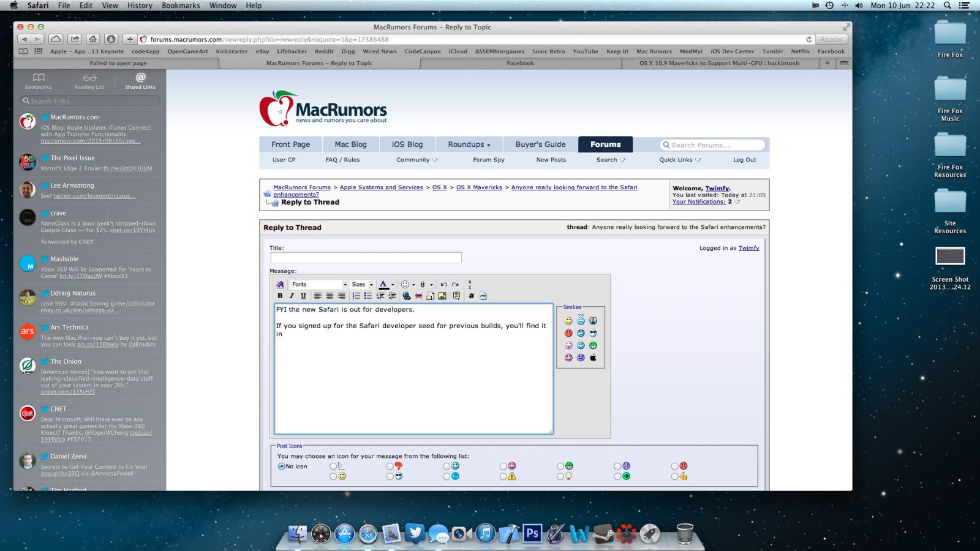
Task: Decrease indent in message editor
Action: [x=380, y=296]
